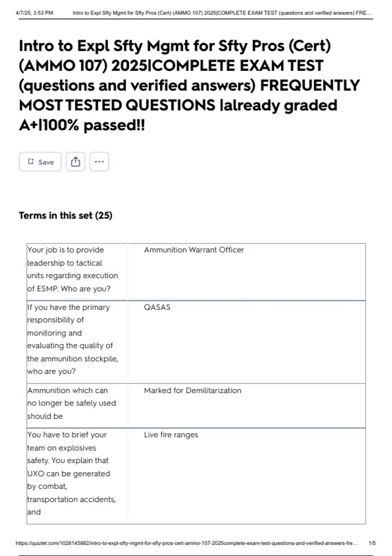Select the term about monitoring ammunition stockpile quality

[x=73, y=339]
